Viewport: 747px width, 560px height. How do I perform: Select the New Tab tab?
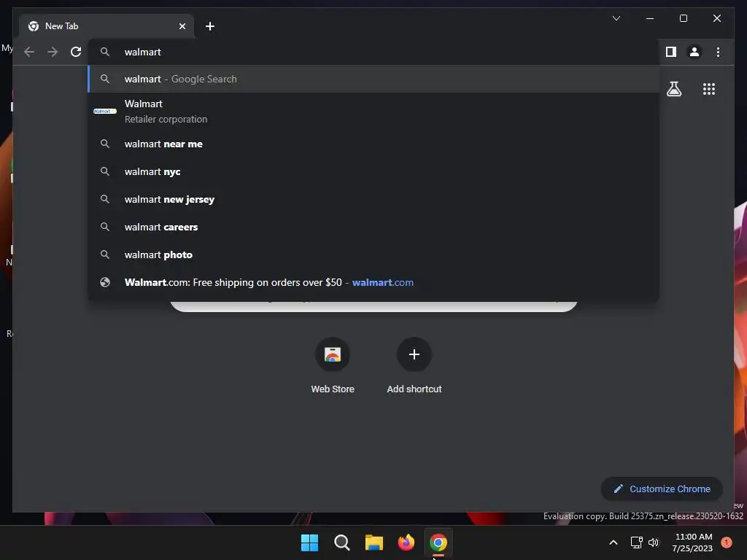[x=107, y=26]
